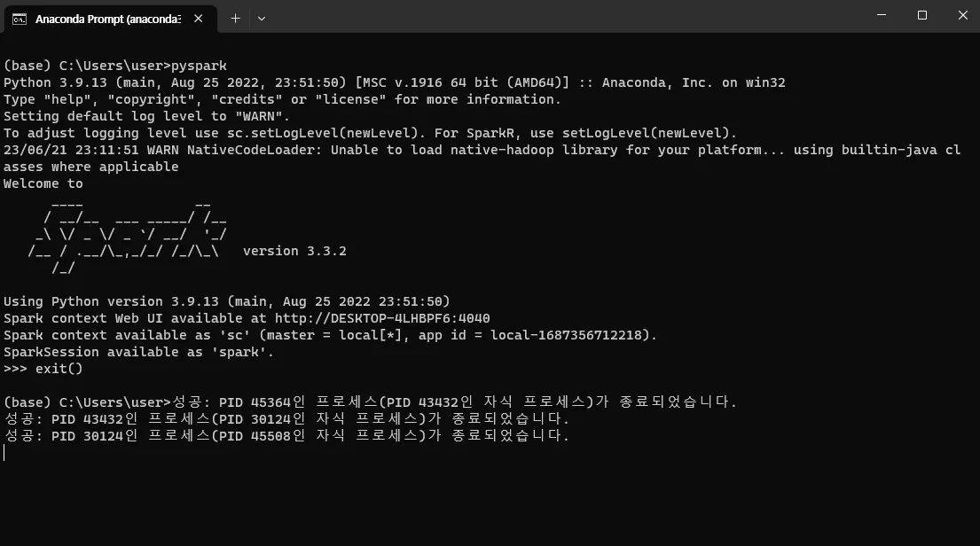Click the exit() command text

[x=59, y=369]
